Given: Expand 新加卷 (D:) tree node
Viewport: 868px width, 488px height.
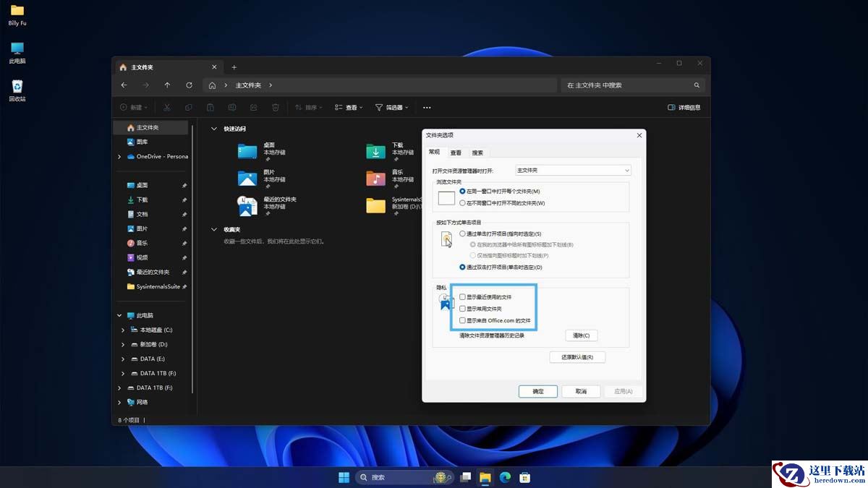Looking at the screenshot, I should 123,344.
